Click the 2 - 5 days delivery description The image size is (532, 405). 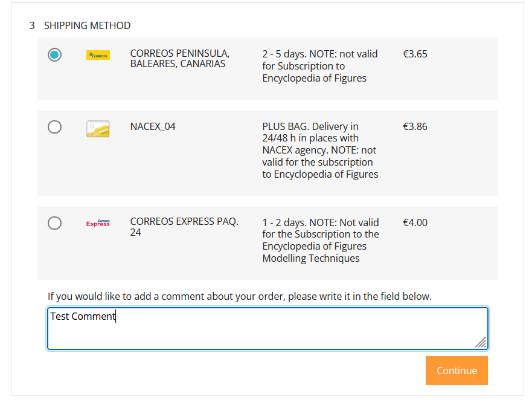[320, 66]
